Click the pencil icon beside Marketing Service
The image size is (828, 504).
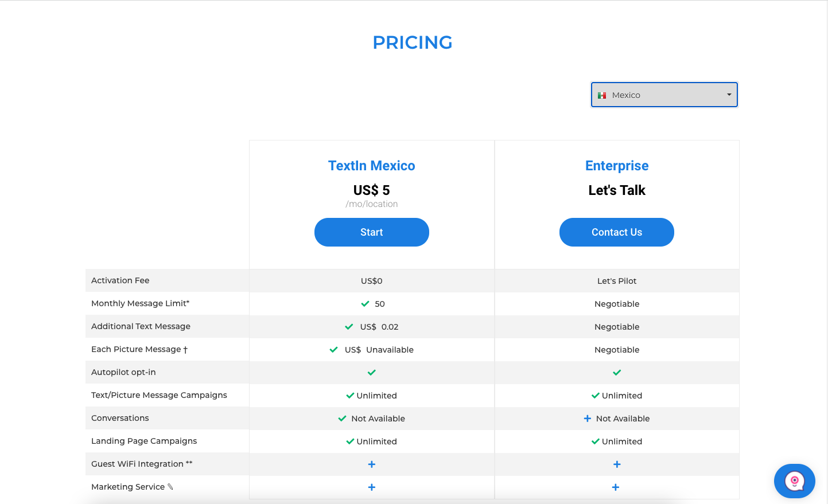pos(170,487)
